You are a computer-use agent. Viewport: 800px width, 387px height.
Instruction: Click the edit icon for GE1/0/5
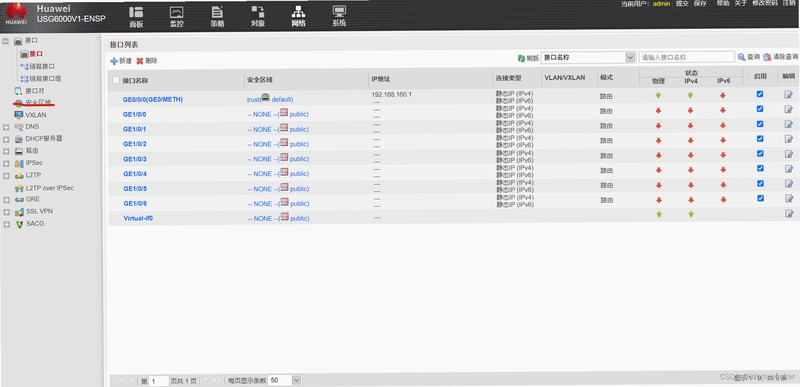(788, 184)
